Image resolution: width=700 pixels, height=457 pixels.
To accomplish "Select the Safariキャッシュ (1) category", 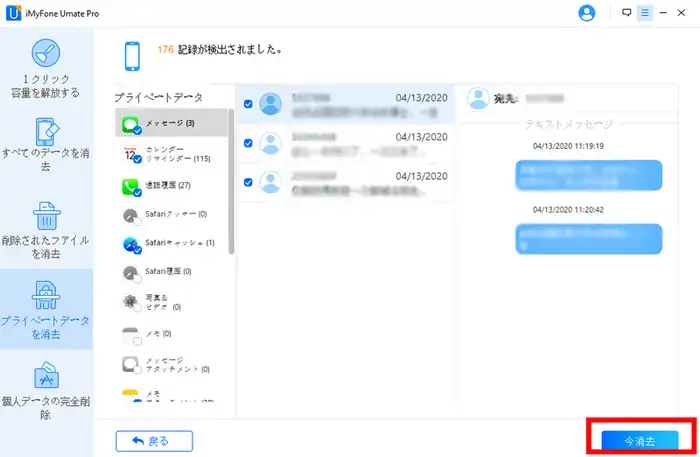I will [171, 244].
